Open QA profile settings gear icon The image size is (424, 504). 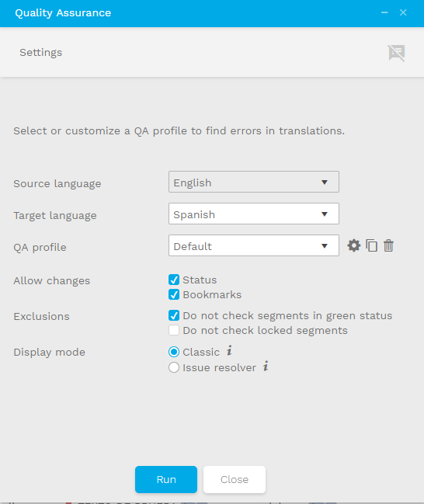(353, 245)
